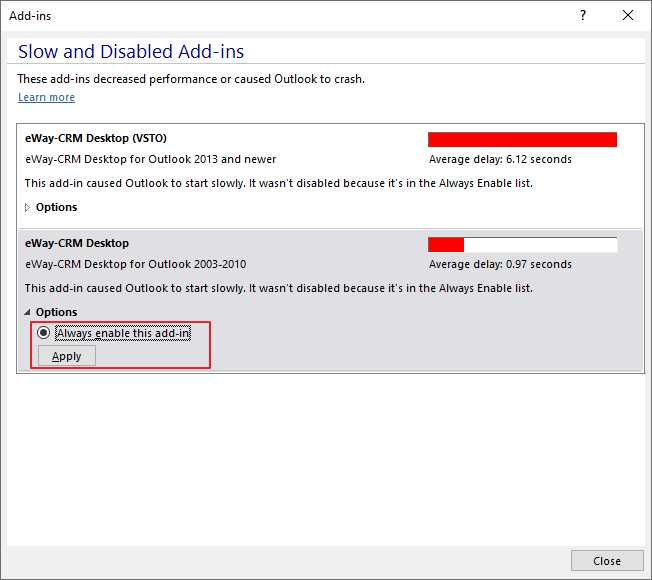
Task: Click 'Average delay: 6.12 seconds' text
Action: 500,159
